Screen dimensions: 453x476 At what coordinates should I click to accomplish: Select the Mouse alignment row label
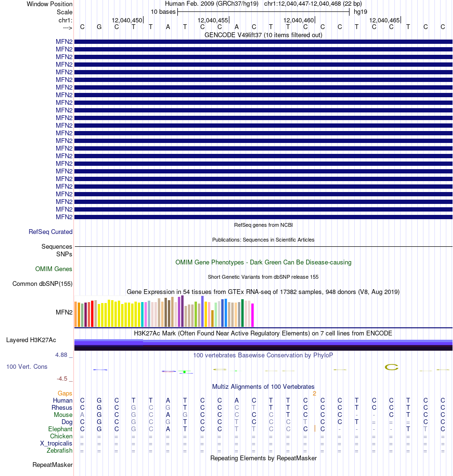tap(63, 415)
